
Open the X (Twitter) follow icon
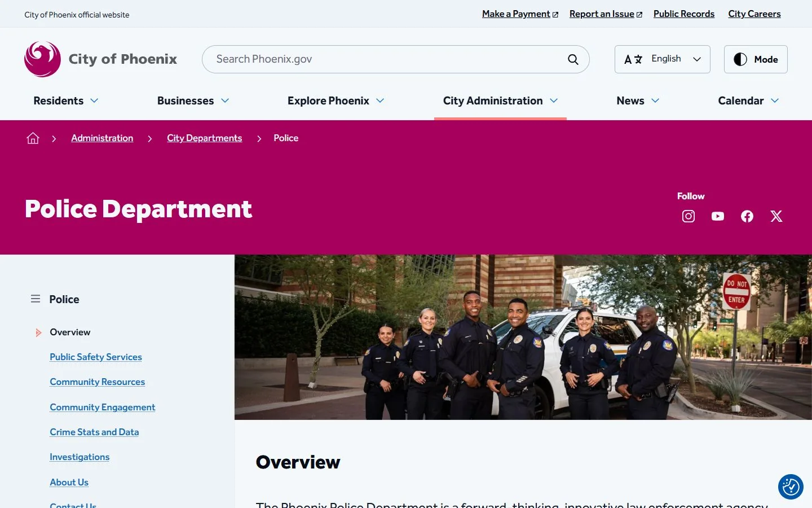[776, 216]
